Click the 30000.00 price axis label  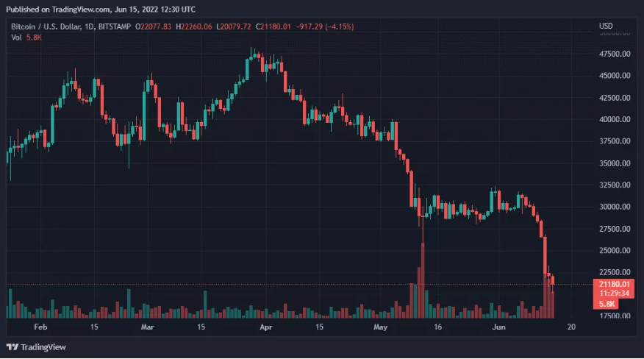tap(615, 207)
